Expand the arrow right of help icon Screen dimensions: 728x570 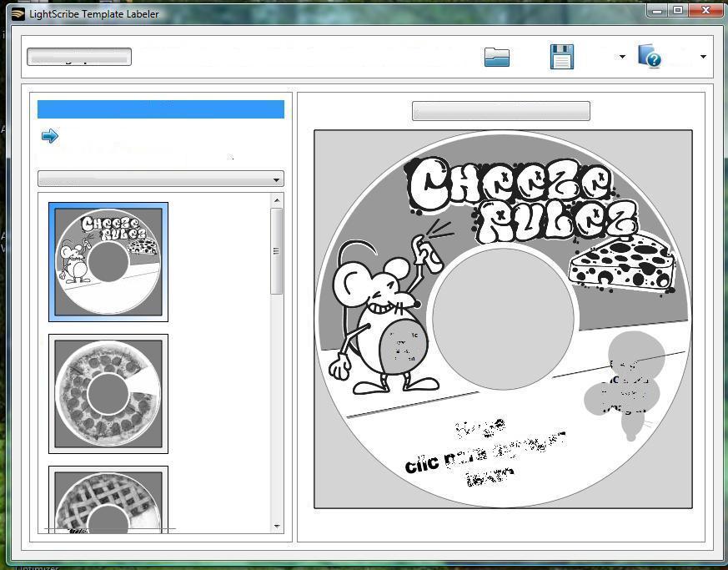(x=703, y=58)
